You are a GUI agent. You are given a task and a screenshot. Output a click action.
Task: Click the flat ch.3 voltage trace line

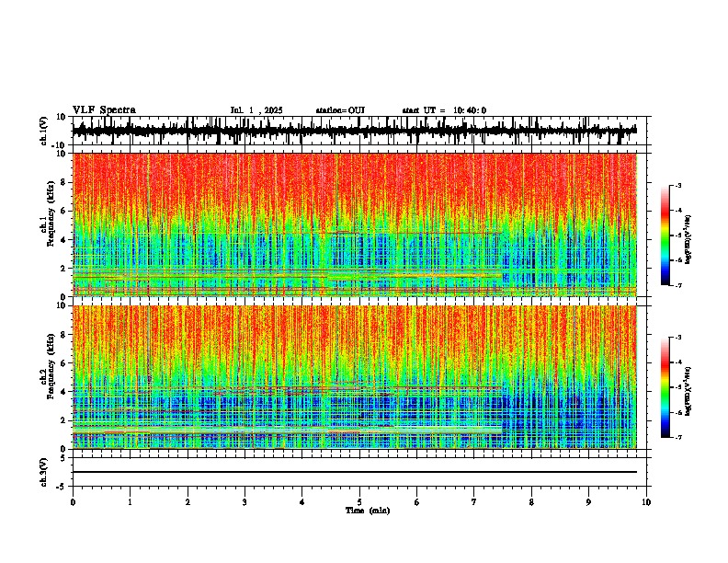[x=354, y=472]
